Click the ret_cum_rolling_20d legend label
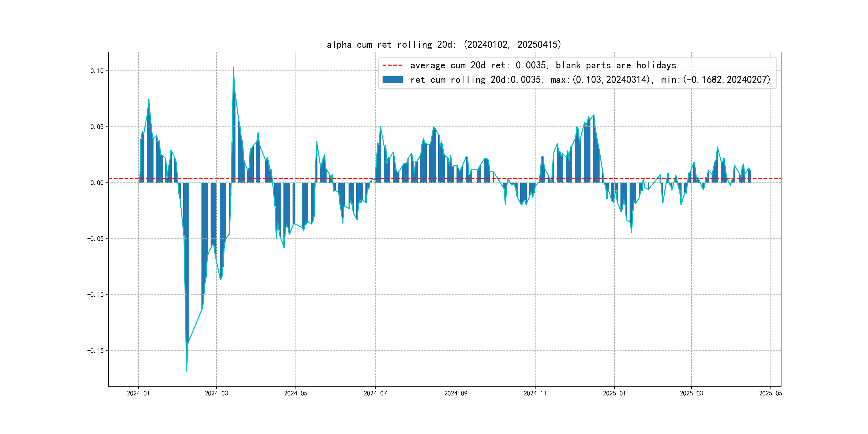Screen dimensions: 868x434 tap(590, 80)
